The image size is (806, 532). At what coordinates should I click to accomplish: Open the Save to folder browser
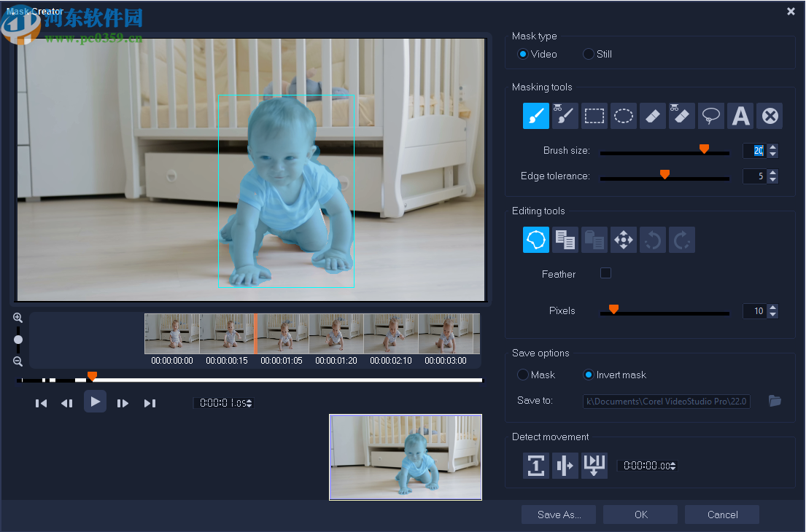(775, 402)
